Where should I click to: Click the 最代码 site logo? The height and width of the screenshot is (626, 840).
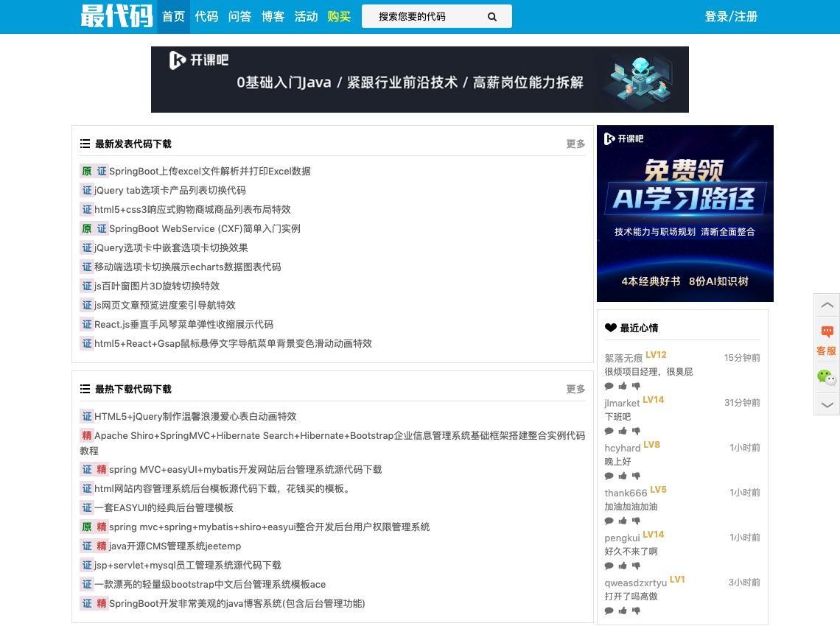(x=115, y=16)
